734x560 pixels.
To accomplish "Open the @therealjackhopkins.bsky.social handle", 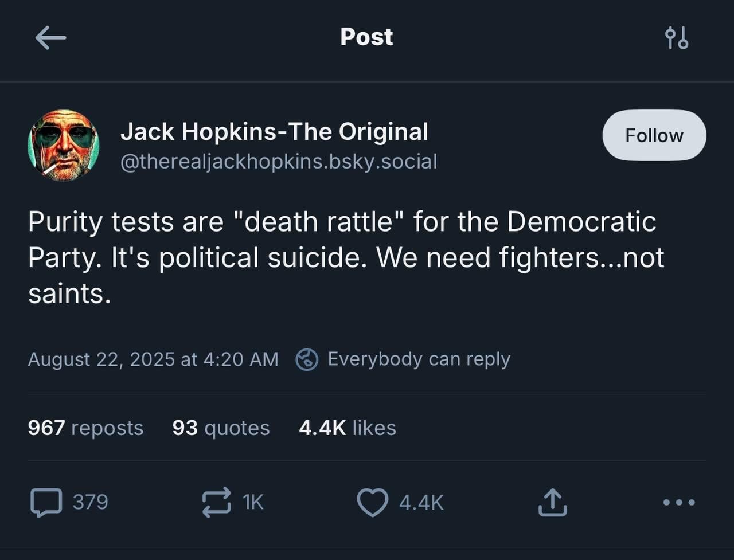I will pyautogui.click(x=279, y=162).
